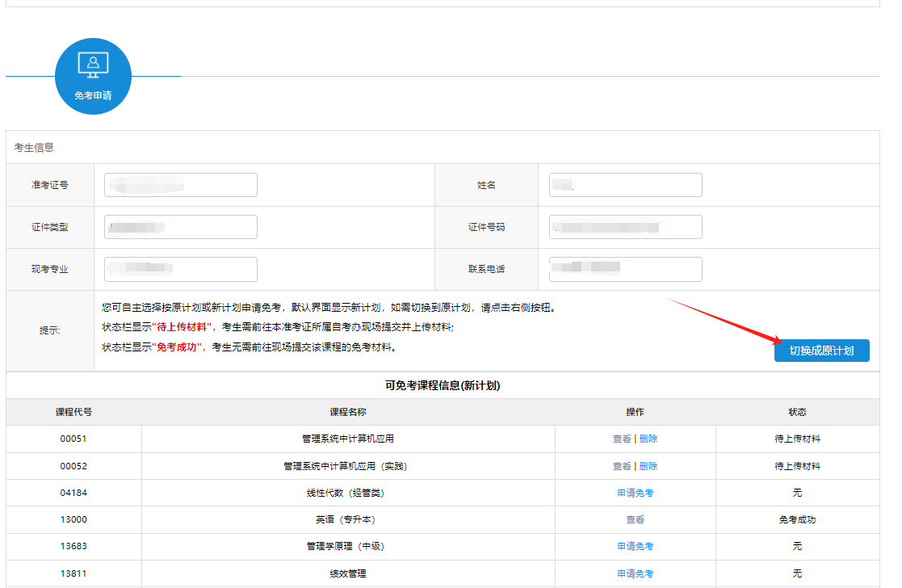Click the 切换成原计划 button
The height and width of the screenshot is (588, 902).
[821, 351]
